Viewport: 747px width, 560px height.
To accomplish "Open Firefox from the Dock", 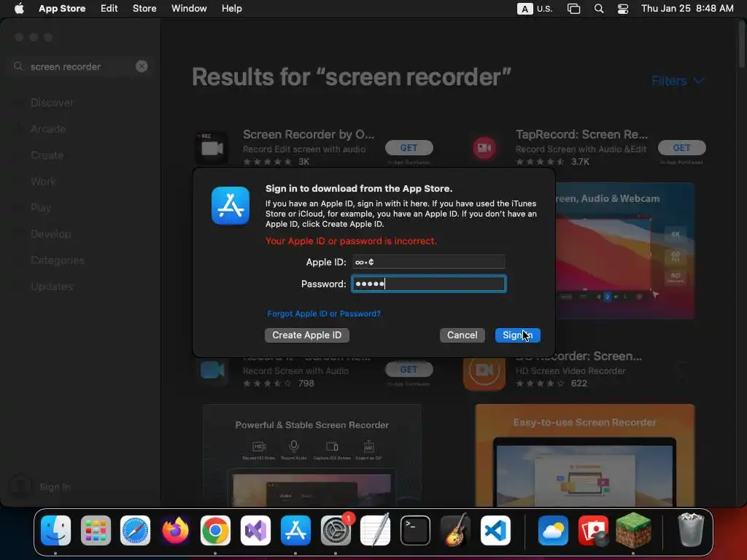I will pos(175,530).
